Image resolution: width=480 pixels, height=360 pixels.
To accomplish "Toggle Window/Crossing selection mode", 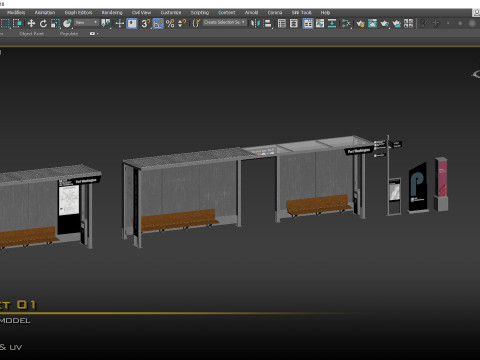I will 17,23.
